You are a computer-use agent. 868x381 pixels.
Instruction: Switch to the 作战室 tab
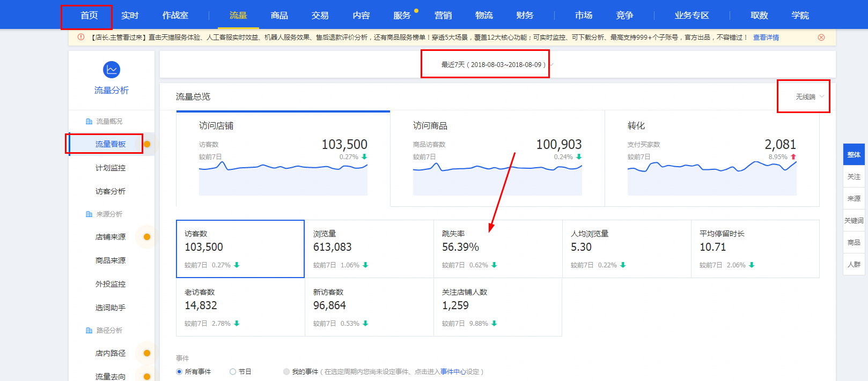[x=175, y=16]
